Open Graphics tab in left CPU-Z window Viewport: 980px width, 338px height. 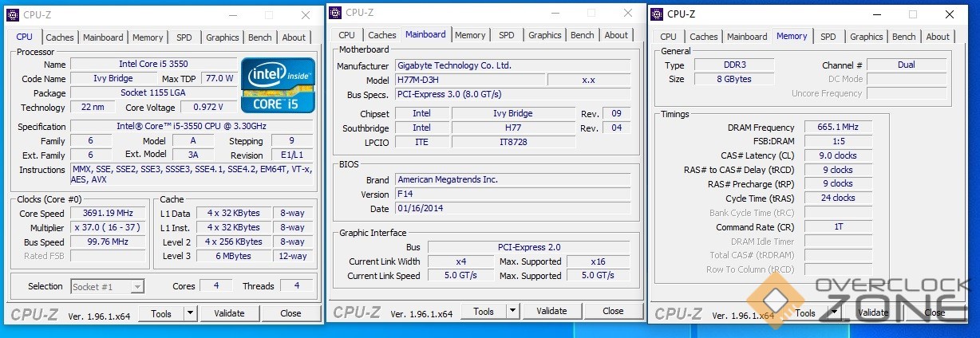point(223,37)
